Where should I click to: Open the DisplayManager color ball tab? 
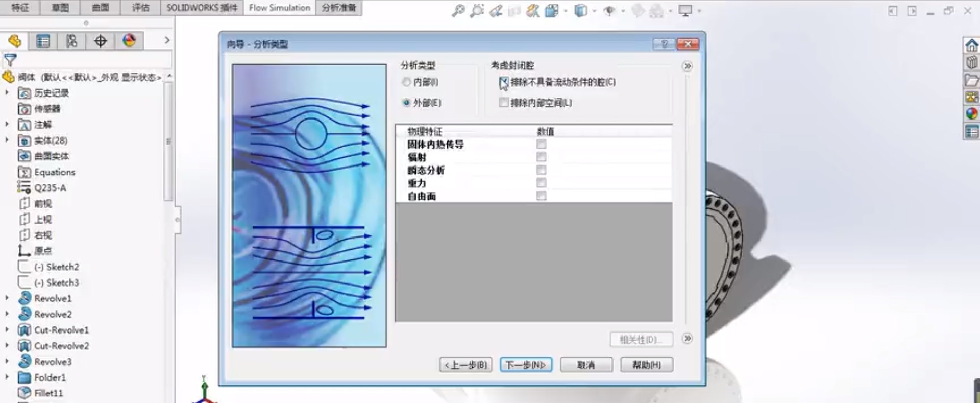click(129, 41)
